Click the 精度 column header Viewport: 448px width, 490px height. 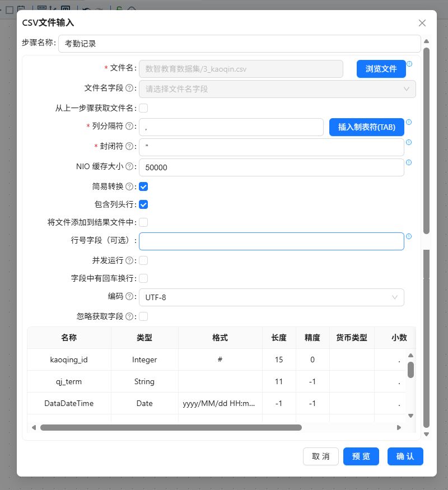click(312, 338)
